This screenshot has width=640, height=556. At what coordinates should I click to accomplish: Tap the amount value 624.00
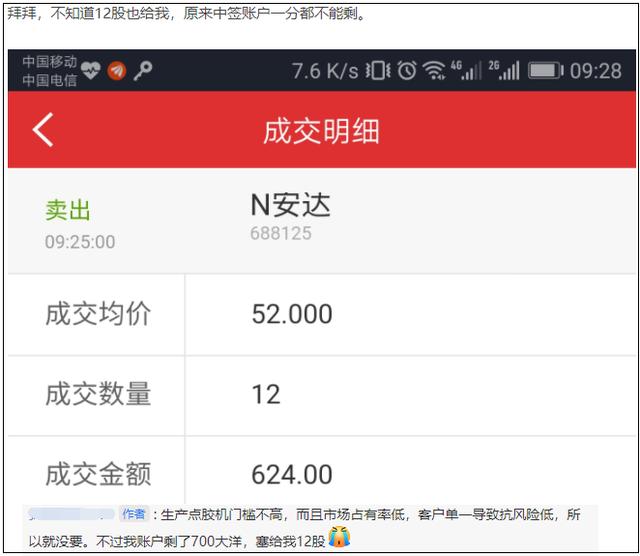pyautogui.click(x=292, y=475)
